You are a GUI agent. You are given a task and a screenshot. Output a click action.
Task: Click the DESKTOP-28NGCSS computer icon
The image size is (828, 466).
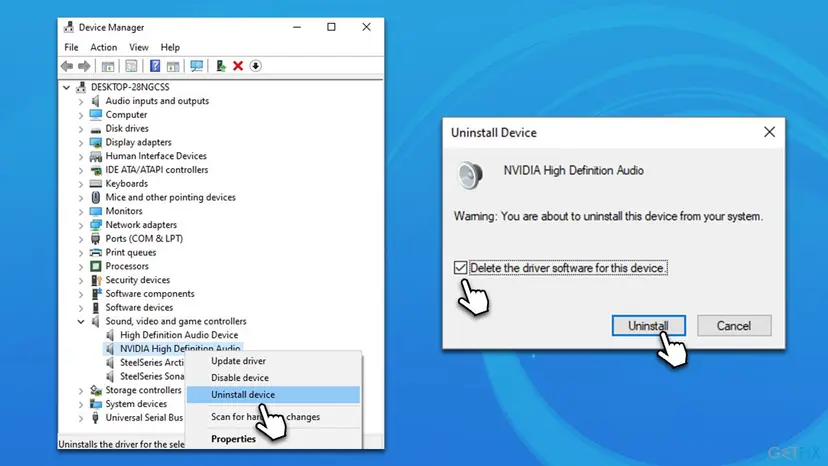[81, 87]
